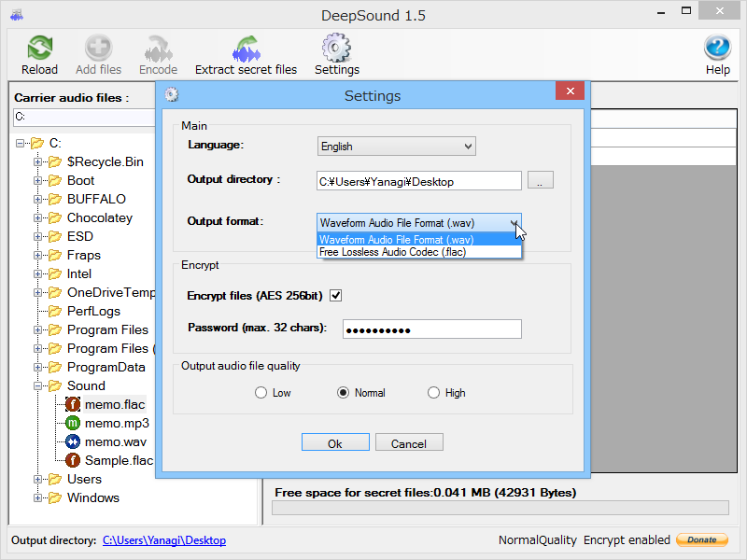Select High output audio quality
This screenshot has width=747, height=560.
(x=433, y=393)
